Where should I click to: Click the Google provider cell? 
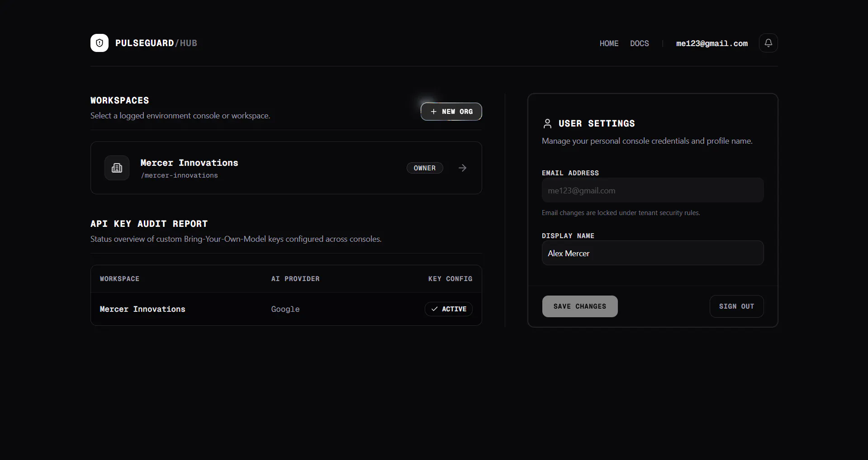[285, 309]
